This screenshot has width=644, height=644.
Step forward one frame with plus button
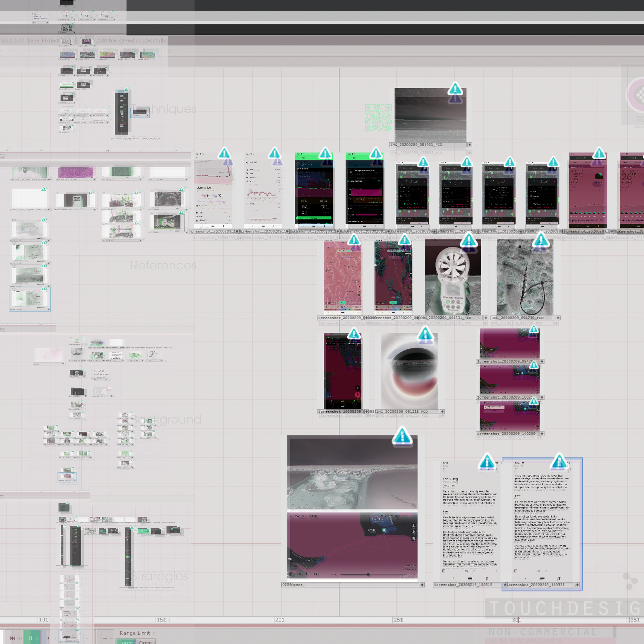pyautogui.click(x=105, y=638)
